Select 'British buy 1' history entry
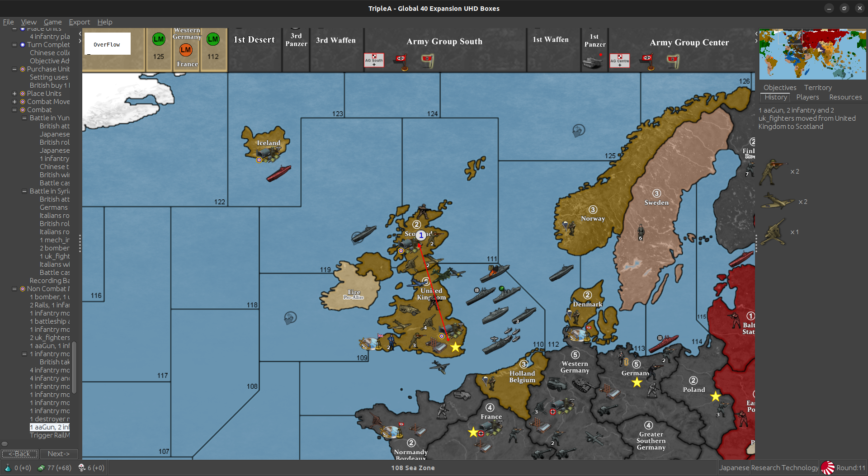868x476 pixels. (x=50, y=85)
